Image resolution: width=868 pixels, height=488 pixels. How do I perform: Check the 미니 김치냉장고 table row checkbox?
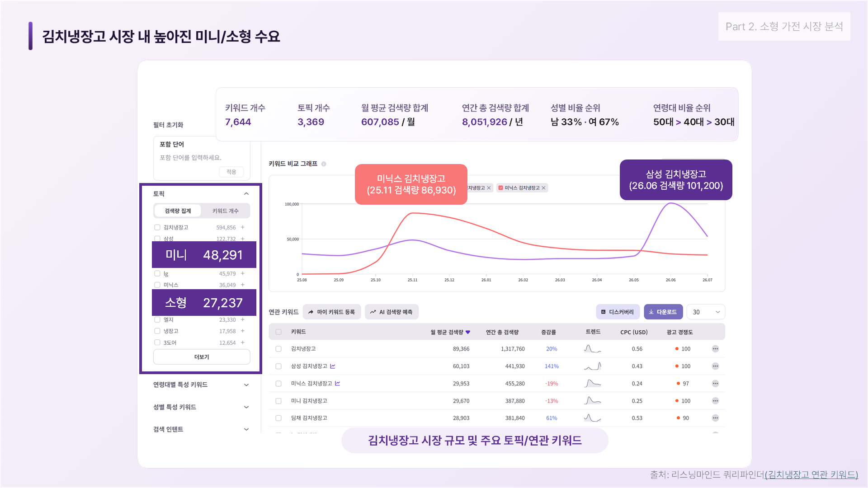(278, 401)
